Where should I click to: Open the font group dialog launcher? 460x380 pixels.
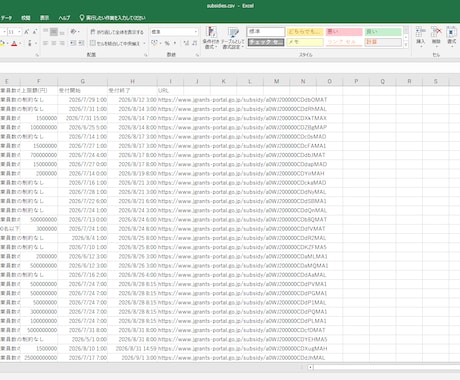coord(37,55)
